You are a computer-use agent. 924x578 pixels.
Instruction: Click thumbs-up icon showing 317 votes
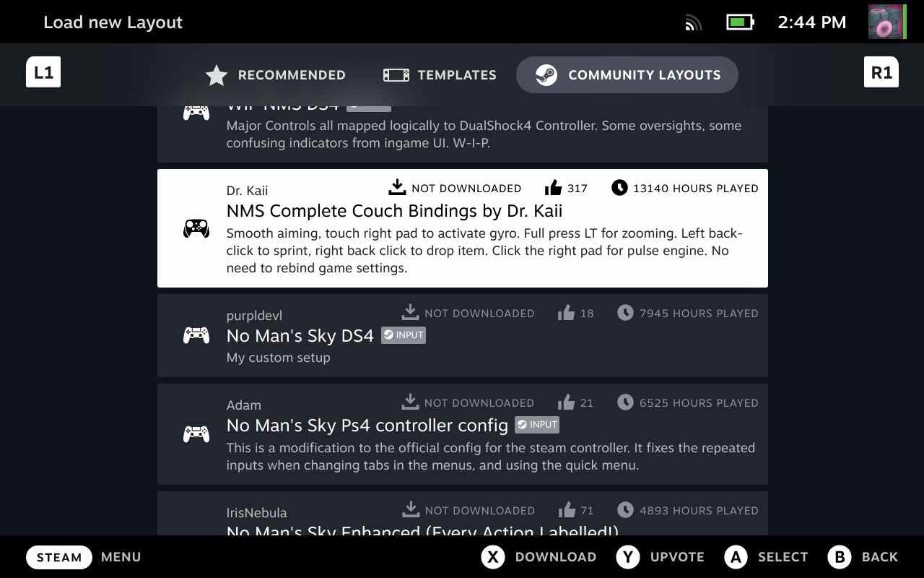point(554,188)
